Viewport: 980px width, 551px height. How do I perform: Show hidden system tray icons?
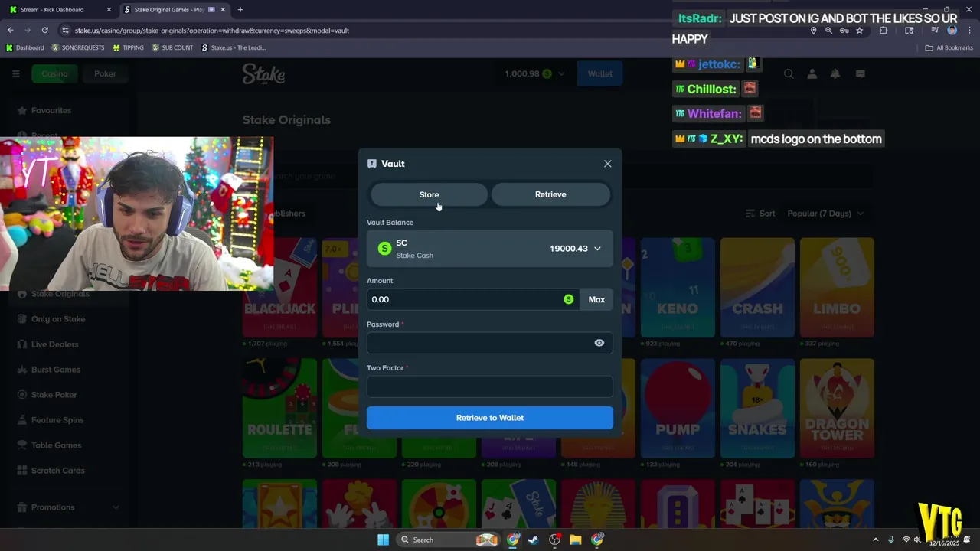click(876, 540)
